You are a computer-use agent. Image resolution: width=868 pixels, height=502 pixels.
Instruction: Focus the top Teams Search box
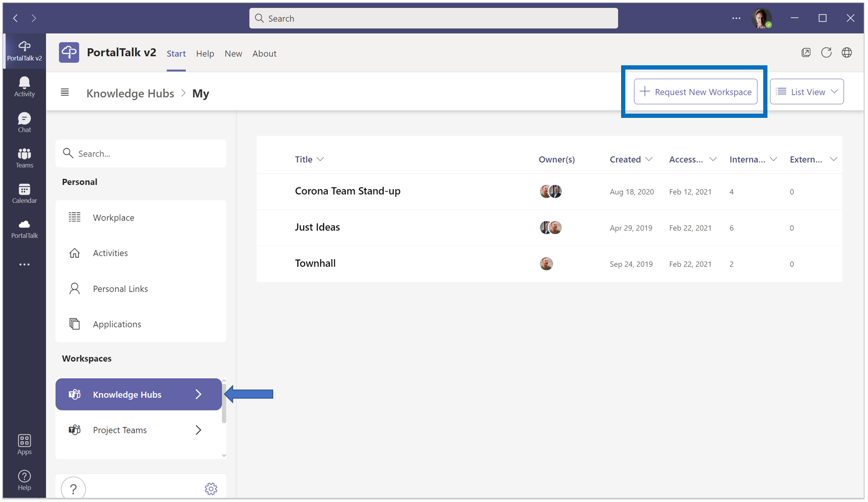point(433,18)
